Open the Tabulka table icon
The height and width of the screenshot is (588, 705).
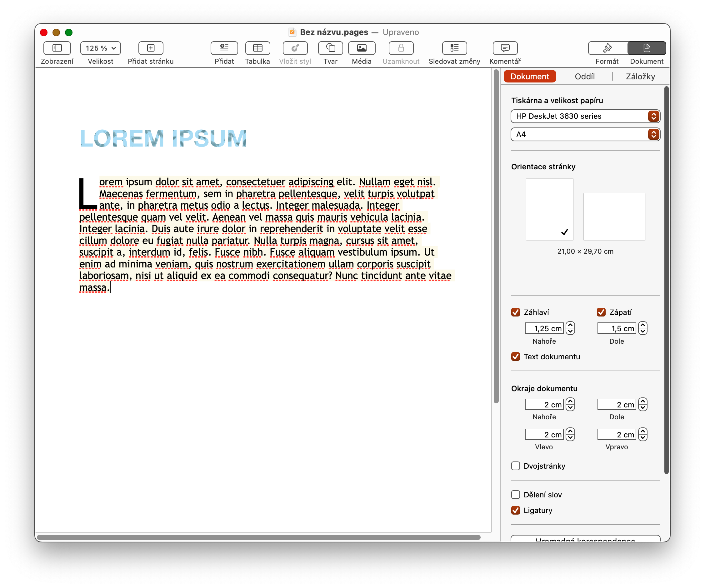257,48
